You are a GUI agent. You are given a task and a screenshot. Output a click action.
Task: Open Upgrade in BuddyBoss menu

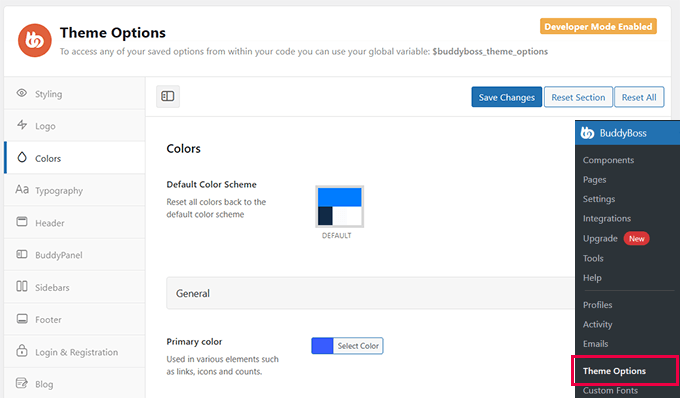click(x=600, y=238)
